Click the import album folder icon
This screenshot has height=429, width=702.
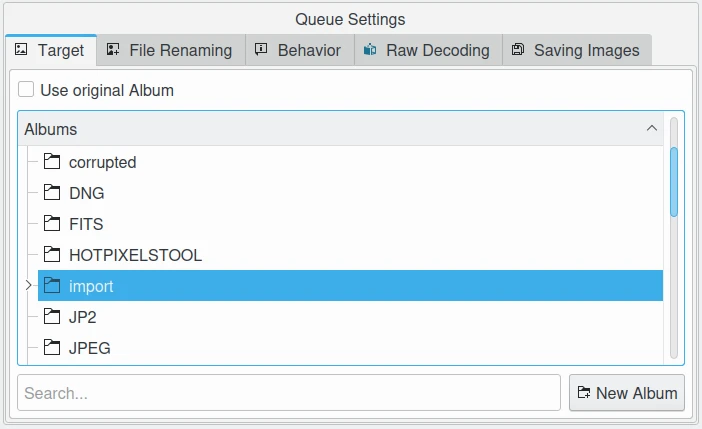tap(52, 286)
